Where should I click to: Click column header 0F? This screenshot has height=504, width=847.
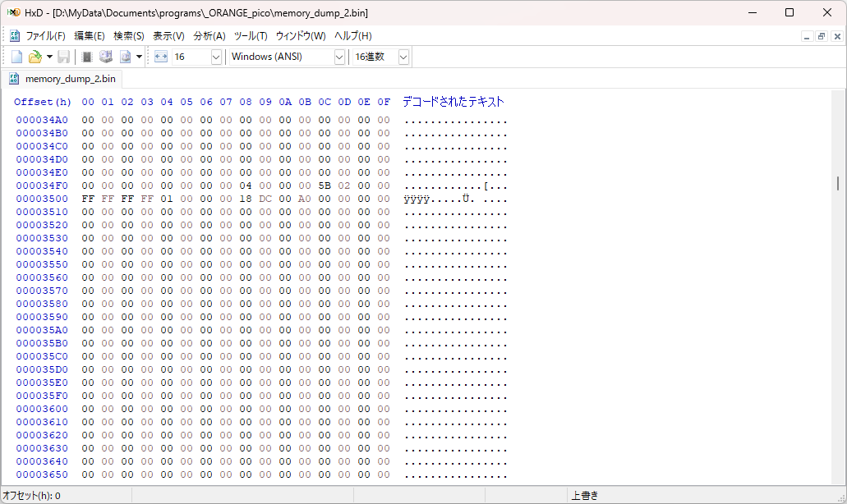tap(384, 102)
